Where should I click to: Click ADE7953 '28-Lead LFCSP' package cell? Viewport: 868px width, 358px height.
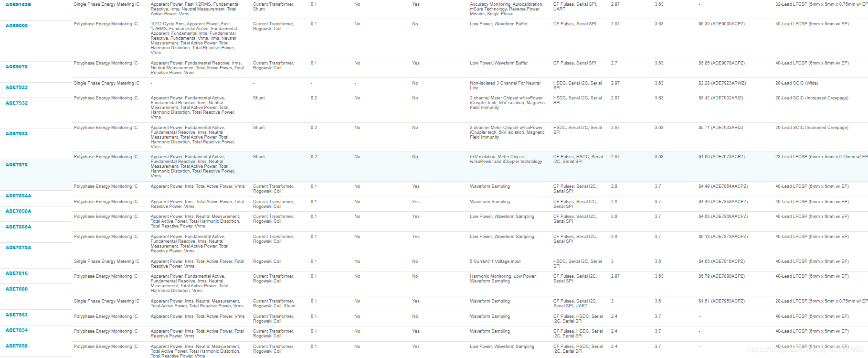coord(821,301)
